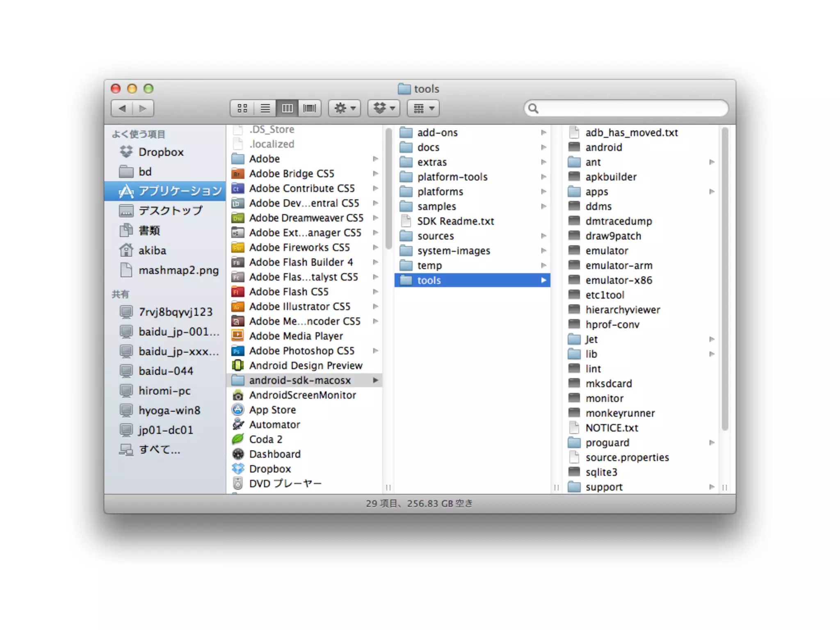Select Dropbox in the sidebar favorites
Screen dimensions: 840x630
[161, 152]
